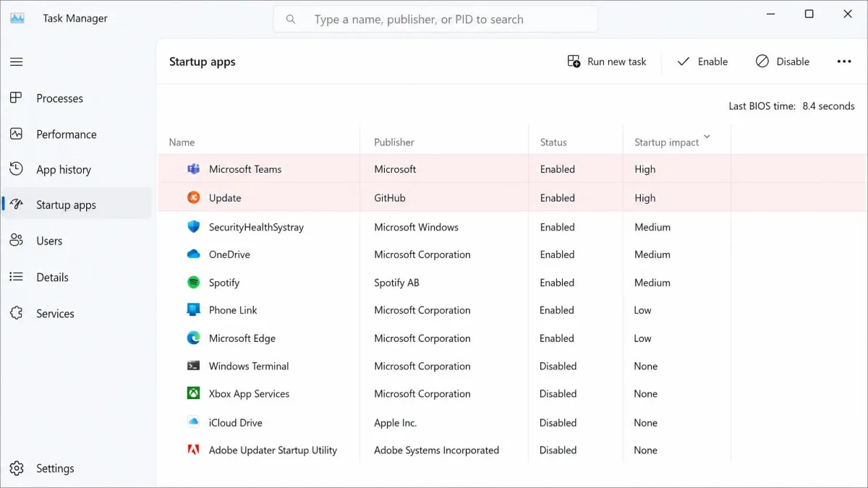Click the Startup apps page heading
Image resolution: width=868 pixels, height=488 pixels.
coord(203,61)
